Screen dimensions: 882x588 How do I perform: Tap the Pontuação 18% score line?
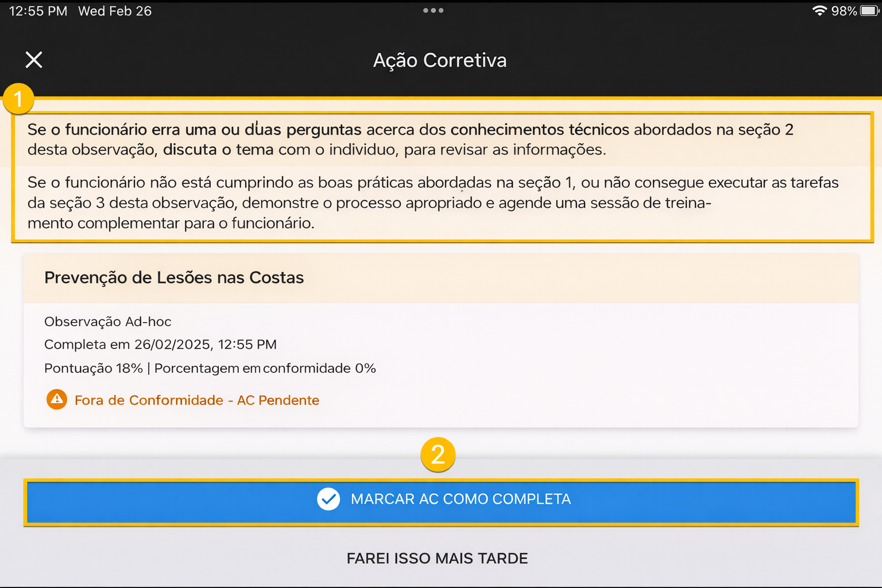(210, 368)
